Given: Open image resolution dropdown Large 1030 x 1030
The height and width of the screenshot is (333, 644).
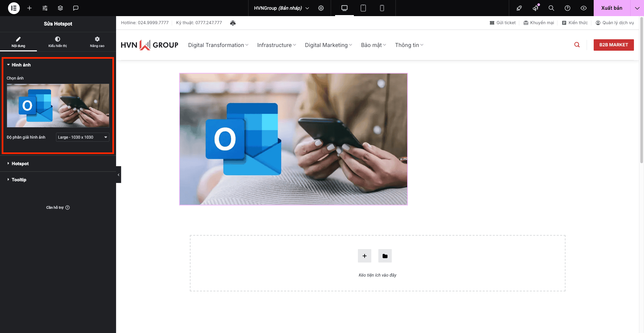Looking at the screenshot, I should [x=83, y=137].
